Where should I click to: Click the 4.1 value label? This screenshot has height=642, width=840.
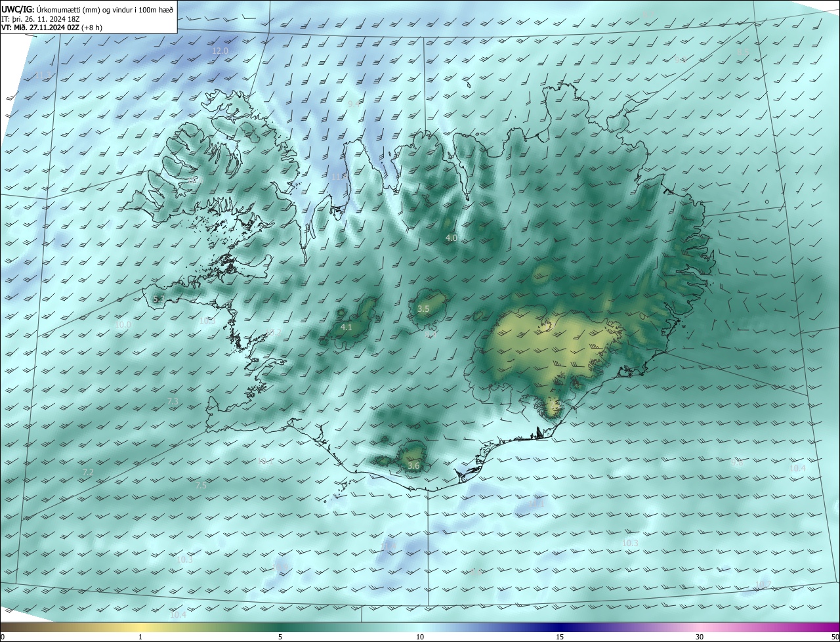pos(346,327)
